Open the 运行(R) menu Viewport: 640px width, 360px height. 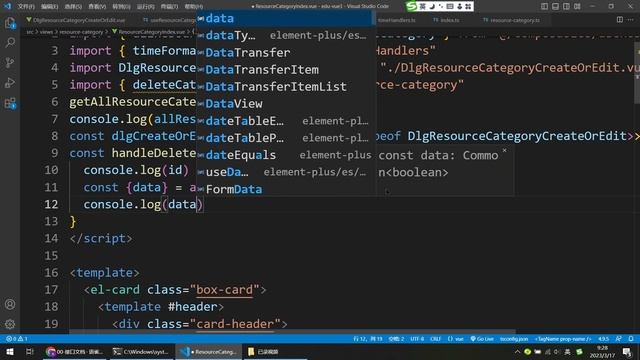[x=145, y=7]
